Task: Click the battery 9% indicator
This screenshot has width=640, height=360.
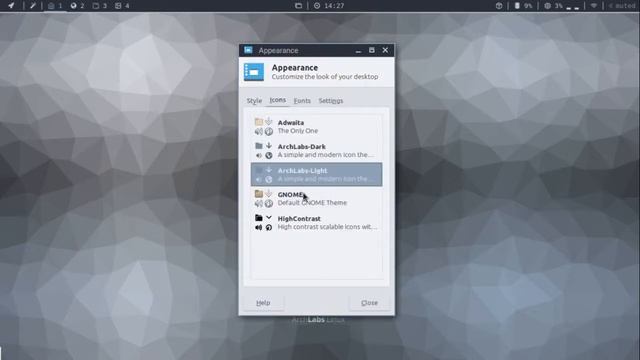Action: tap(523, 6)
